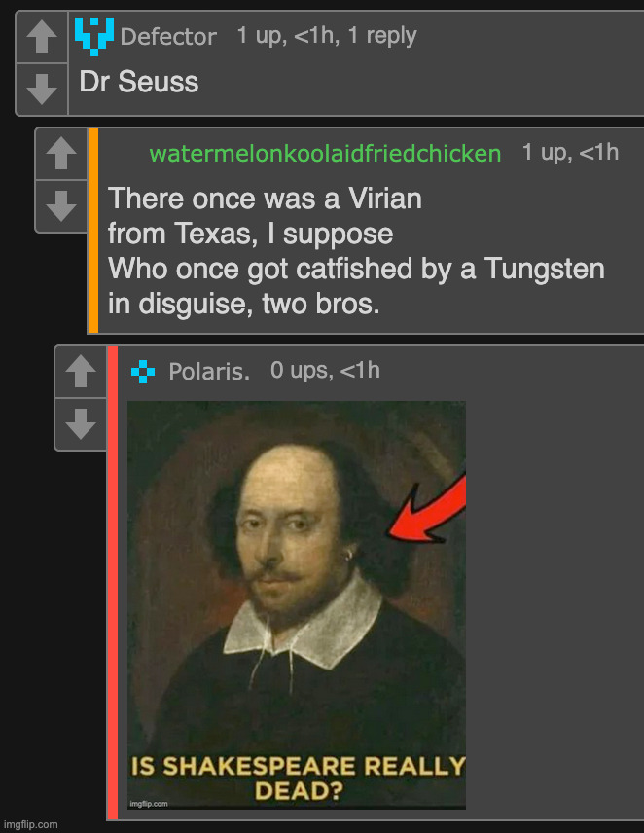Upvote Defector's Dr Seuss comment
The image size is (644, 833).
[42, 37]
